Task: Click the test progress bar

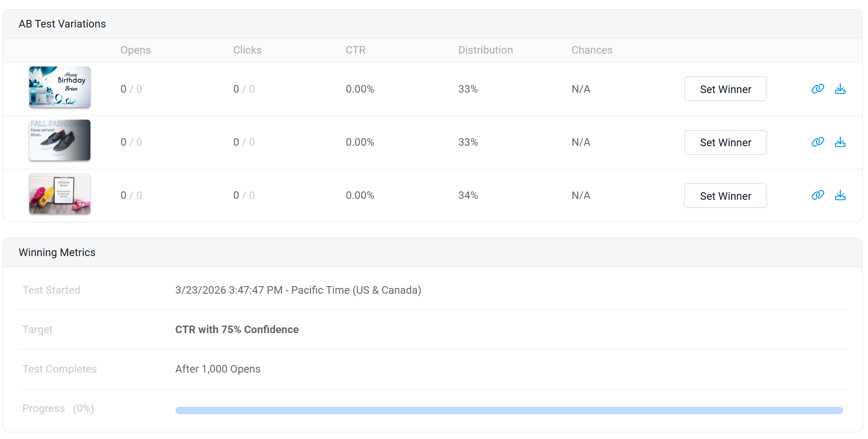Action: [509, 411]
